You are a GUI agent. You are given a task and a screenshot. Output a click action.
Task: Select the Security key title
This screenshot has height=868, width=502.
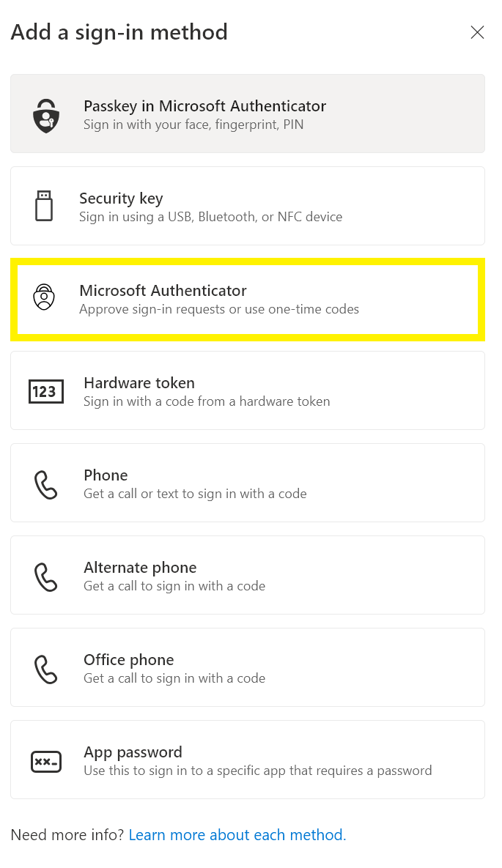pos(121,199)
